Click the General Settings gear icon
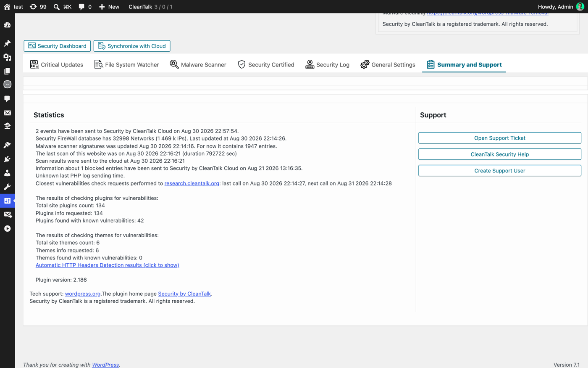Screen dimensions: 588x368 [365, 64]
